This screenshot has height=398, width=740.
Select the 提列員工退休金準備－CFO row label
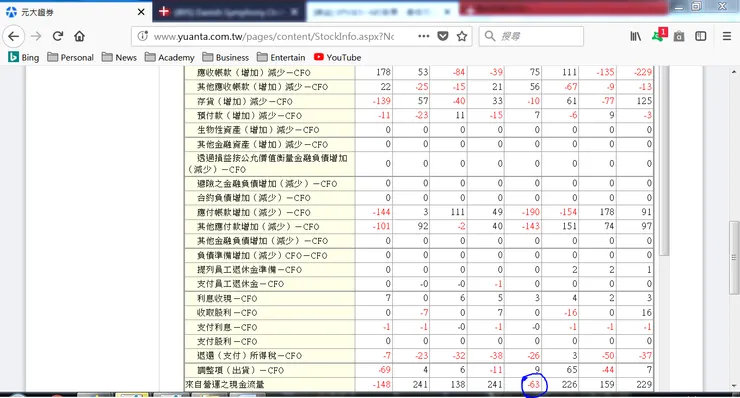click(x=249, y=270)
